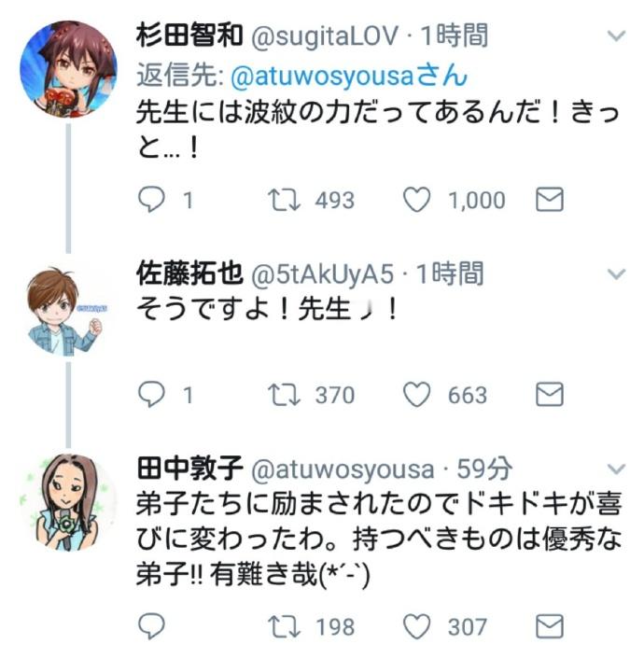
Task: Like 佐藤拓也's tweet with 663 likes
Action: pos(416,395)
